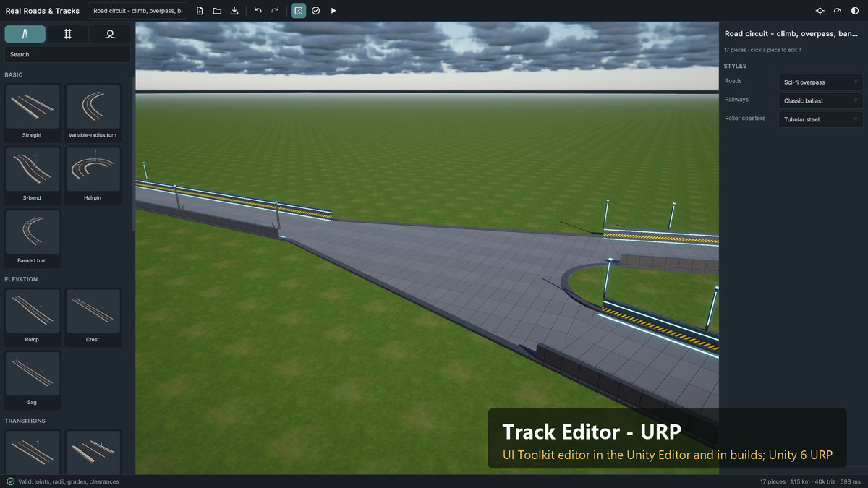The height and width of the screenshot is (488, 868).
Task: Pick the Sag elevation piece
Action: (x=33, y=380)
